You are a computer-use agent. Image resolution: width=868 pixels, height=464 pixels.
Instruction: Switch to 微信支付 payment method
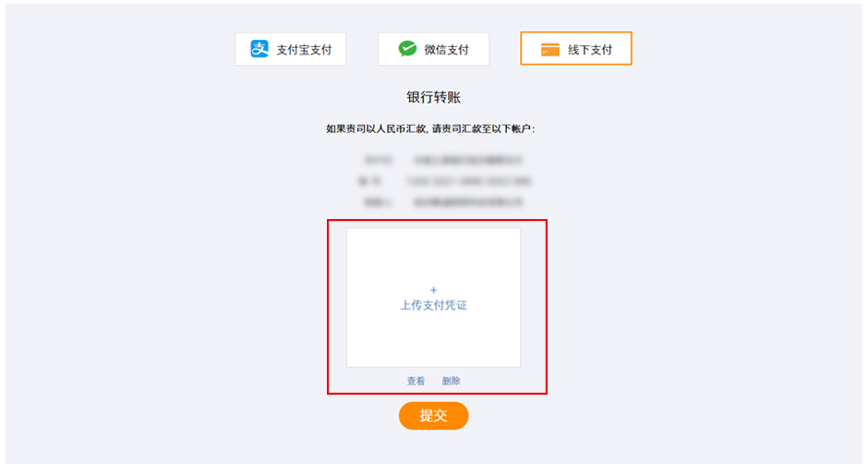(x=433, y=49)
